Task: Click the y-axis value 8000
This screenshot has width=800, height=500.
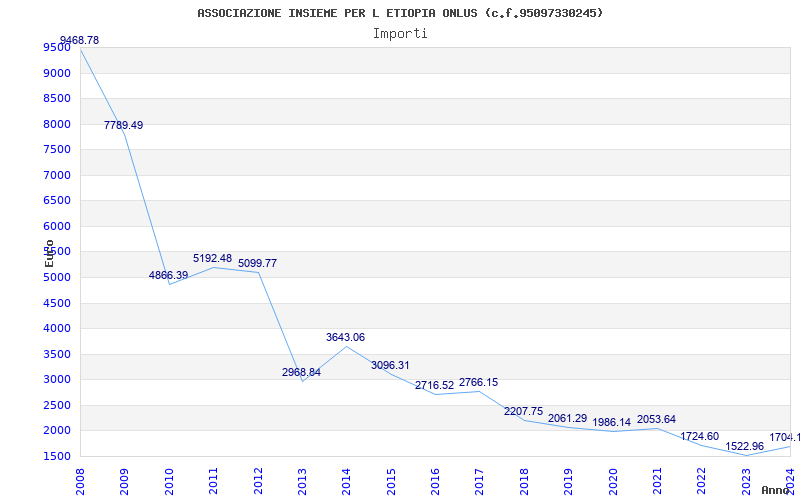Action: (57, 124)
